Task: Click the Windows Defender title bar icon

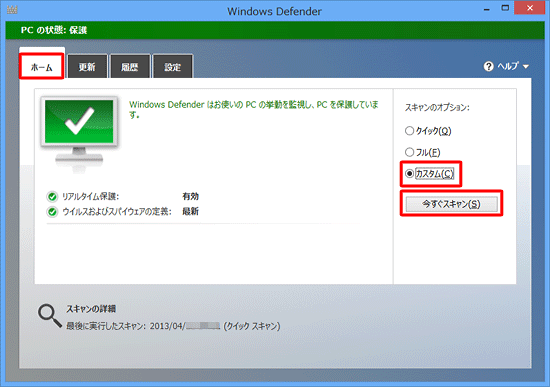Action: 12,10
